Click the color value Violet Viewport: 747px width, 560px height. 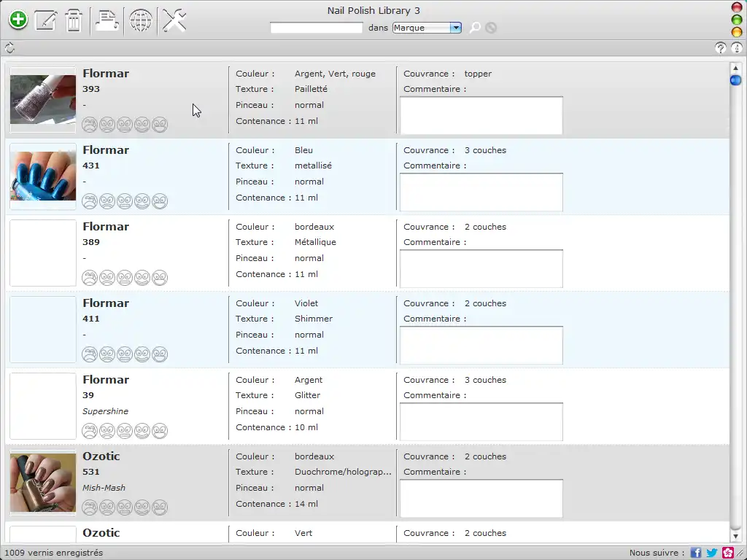coord(306,304)
